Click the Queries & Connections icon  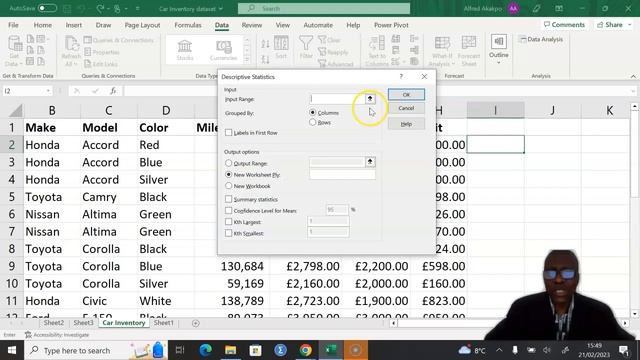click(x=87, y=40)
